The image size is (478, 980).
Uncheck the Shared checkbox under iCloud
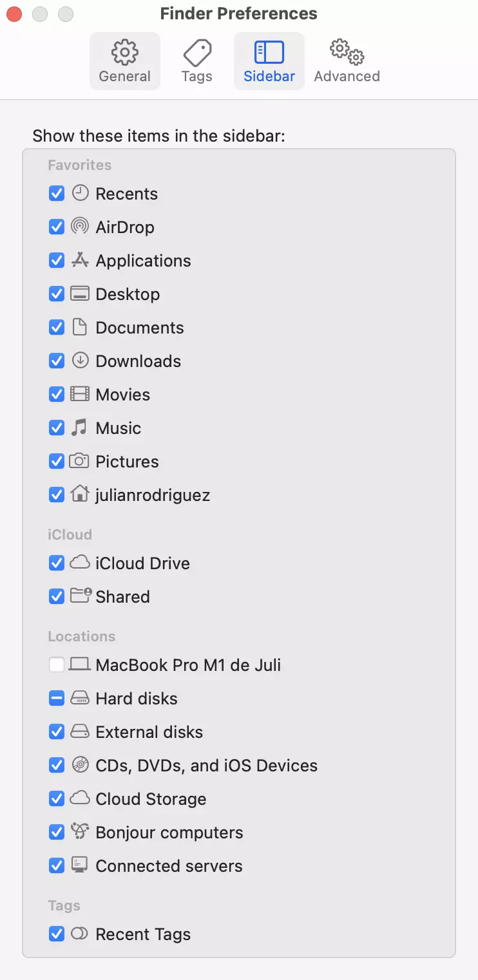(x=57, y=597)
